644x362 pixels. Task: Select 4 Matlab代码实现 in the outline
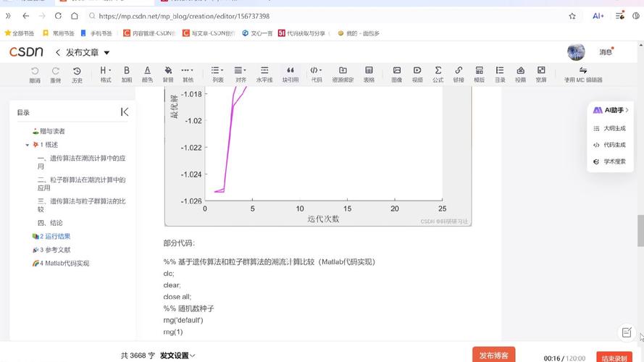coord(60,264)
